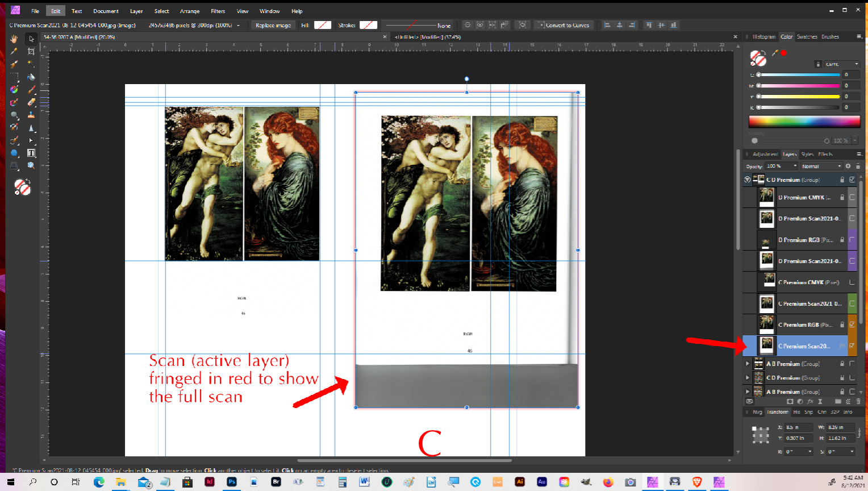Click Align Left in the toolbar

click(607, 25)
